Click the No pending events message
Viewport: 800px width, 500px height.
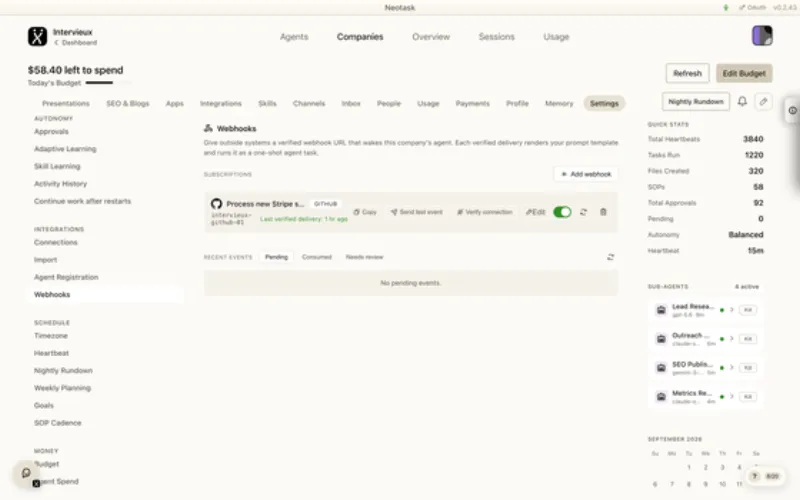pyautogui.click(x=411, y=283)
